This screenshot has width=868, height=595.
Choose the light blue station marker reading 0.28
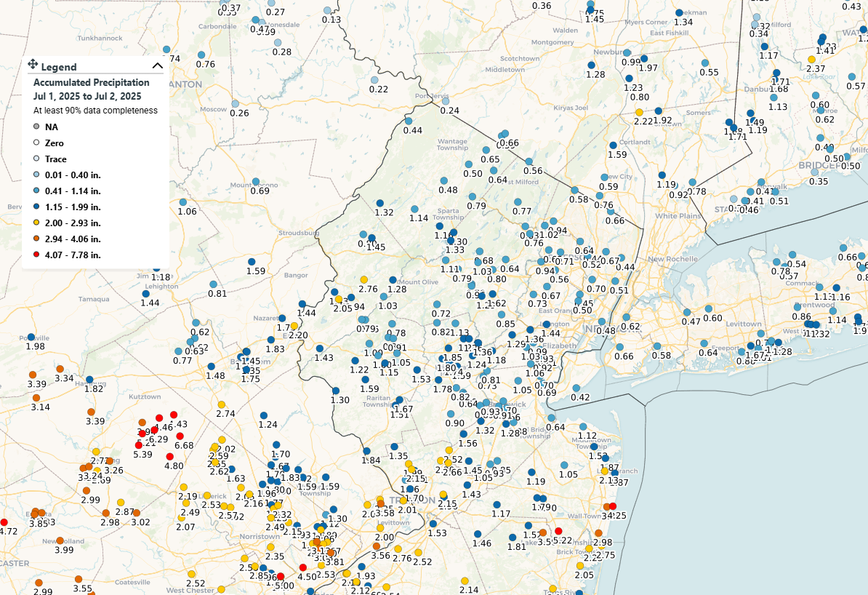coord(278,43)
